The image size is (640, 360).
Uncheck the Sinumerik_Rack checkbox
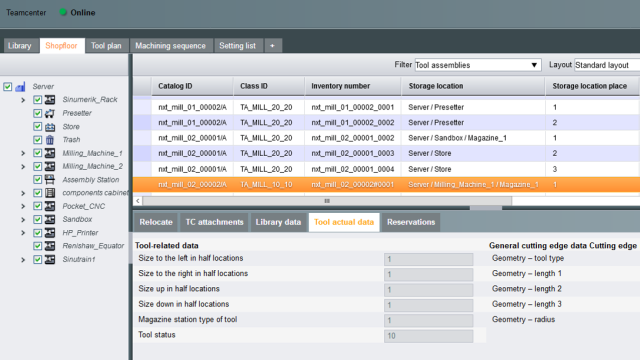tap(38, 100)
